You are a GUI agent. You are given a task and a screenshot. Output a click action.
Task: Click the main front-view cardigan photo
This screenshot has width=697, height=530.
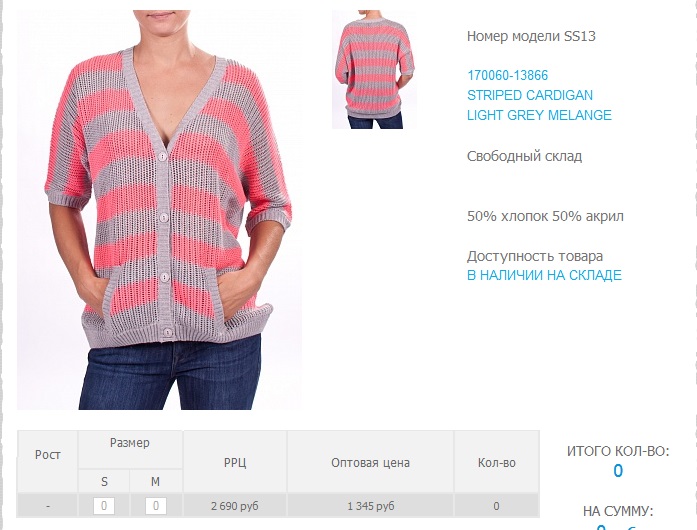(159, 209)
